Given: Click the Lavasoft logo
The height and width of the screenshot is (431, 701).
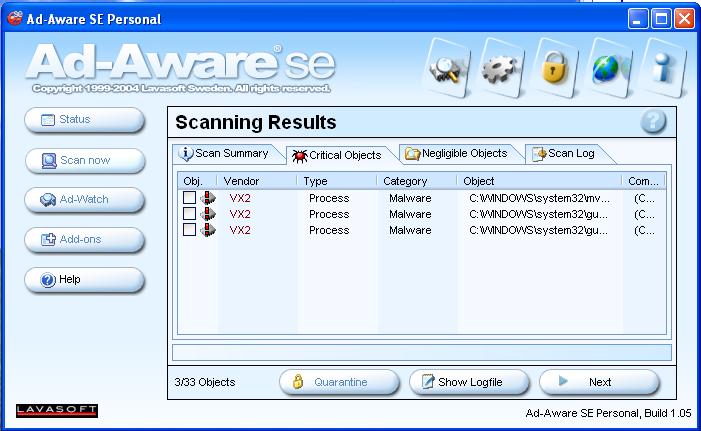Looking at the screenshot, I should point(57,410).
